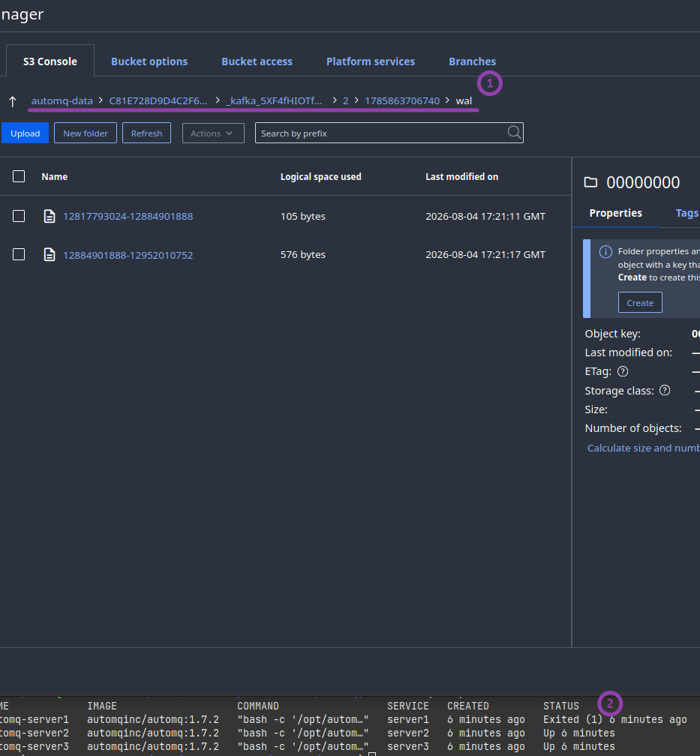Check the box for 12817793024-12884901888
This screenshot has height=756, width=700.
pyautogui.click(x=19, y=216)
